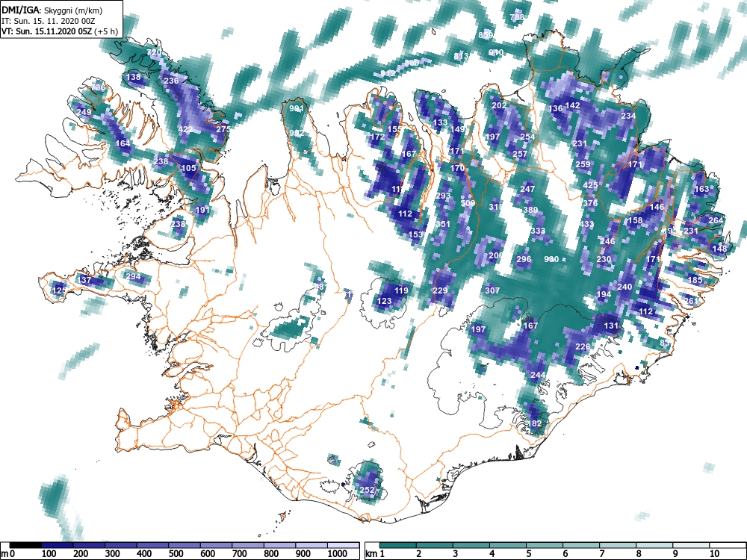Click the '10' label on the km scale
747x560 pixels.
[x=713, y=554]
